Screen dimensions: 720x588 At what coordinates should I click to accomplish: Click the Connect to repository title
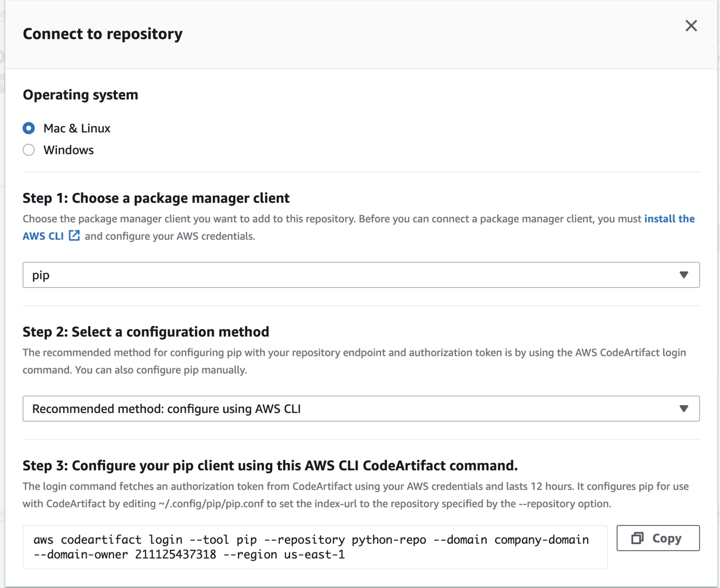click(103, 34)
